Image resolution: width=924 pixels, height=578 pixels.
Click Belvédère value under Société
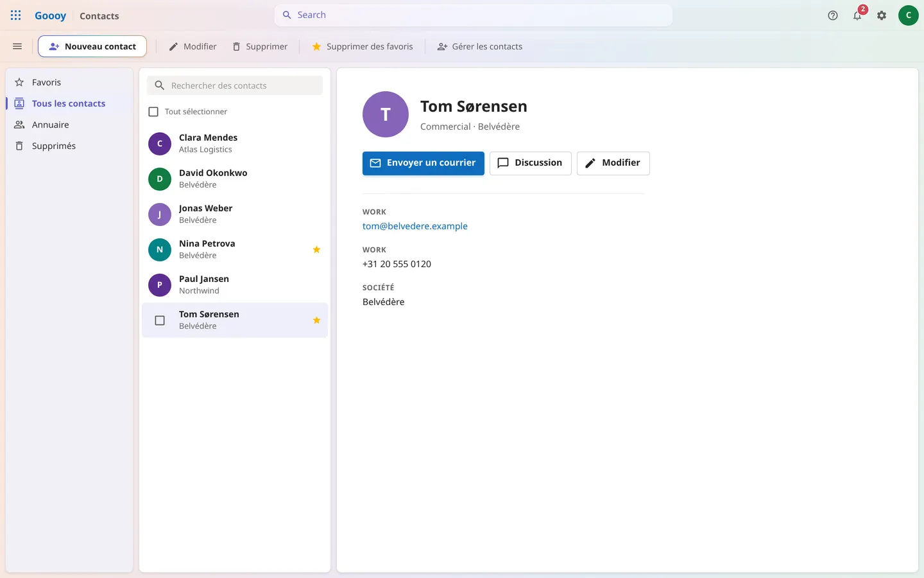[383, 302]
